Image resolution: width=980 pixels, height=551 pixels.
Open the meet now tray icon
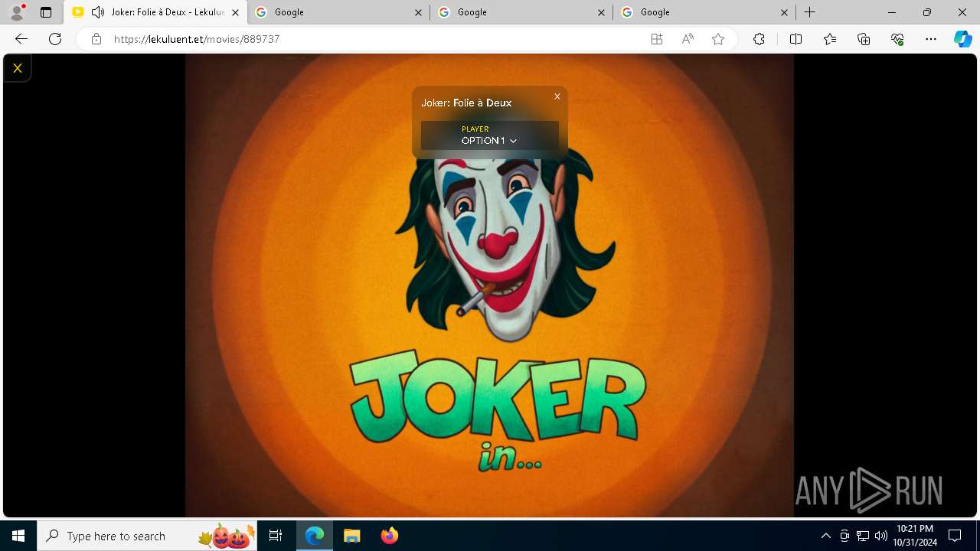point(844,536)
